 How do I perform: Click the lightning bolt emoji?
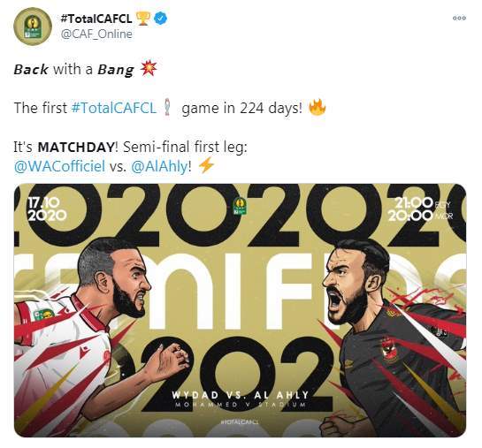(x=206, y=165)
